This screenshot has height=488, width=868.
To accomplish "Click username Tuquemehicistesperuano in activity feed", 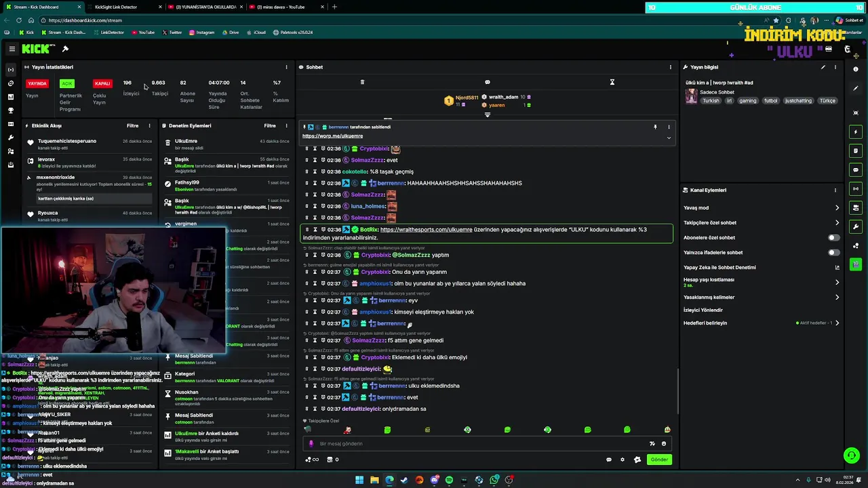I will [x=67, y=141].
